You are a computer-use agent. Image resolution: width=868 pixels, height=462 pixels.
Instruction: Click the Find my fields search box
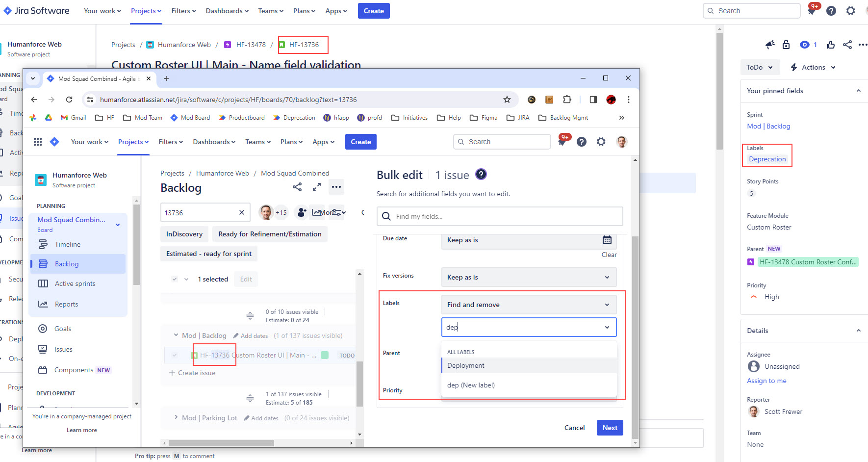coord(500,216)
